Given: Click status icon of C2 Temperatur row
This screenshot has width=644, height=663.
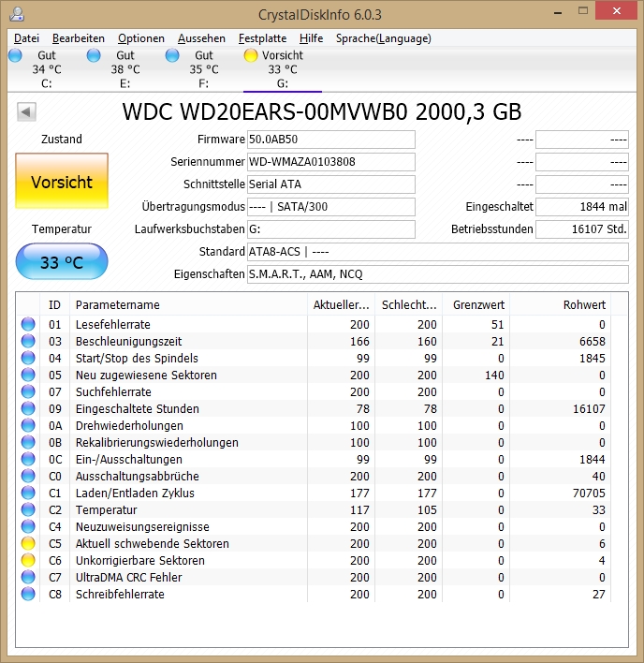Looking at the screenshot, I should click(x=28, y=510).
